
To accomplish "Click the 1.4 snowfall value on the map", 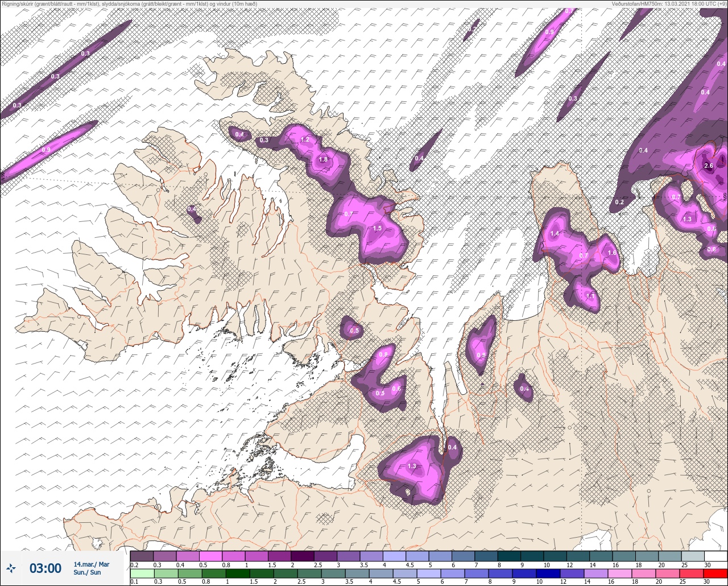I will tap(555, 234).
